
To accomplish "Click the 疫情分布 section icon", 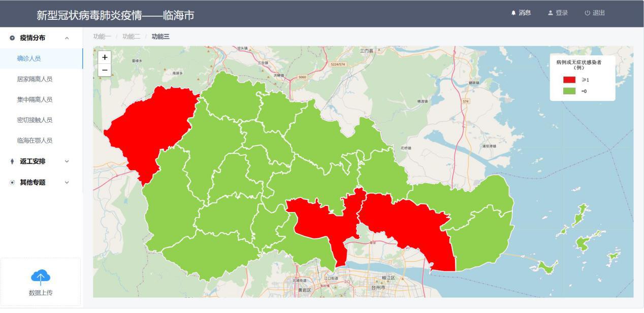I will click(12, 38).
